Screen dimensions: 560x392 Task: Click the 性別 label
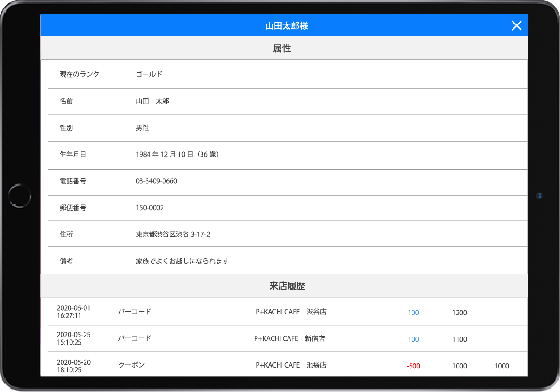[66, 127]
